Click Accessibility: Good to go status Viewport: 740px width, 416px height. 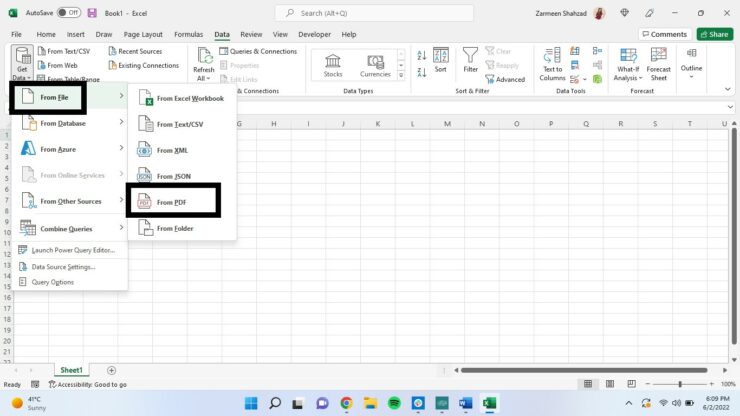tap(88, 384)
